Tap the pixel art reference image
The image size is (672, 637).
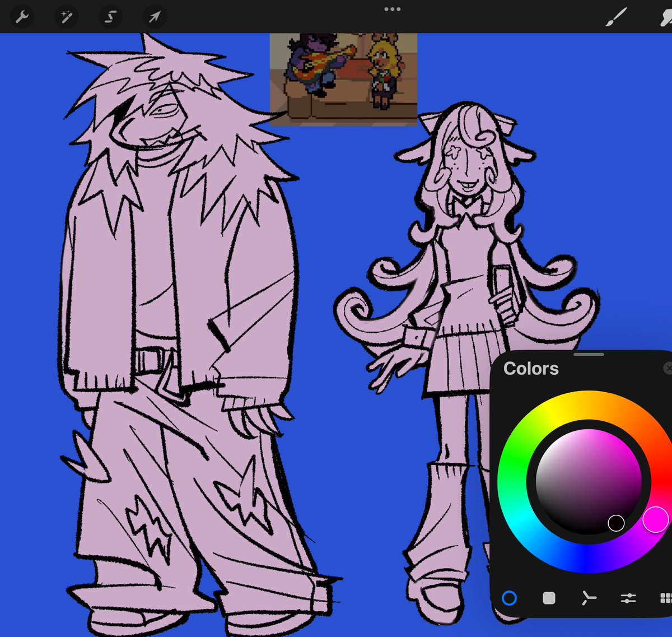pos(343,78)
